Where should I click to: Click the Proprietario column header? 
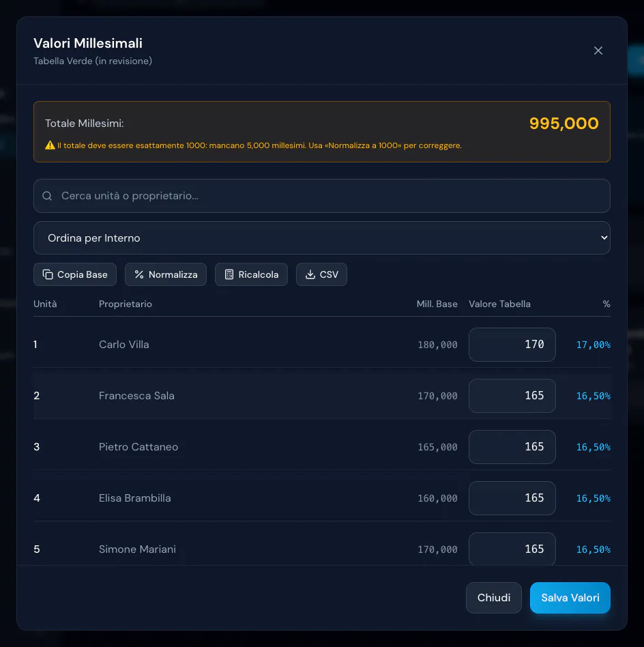pyautogui.click(x=126, y=304)
